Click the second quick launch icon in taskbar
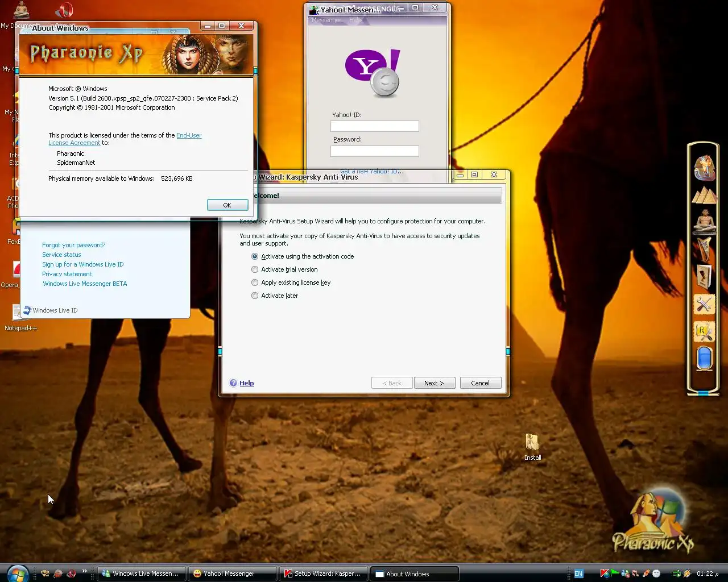728x582 pixels. point(58,573)
